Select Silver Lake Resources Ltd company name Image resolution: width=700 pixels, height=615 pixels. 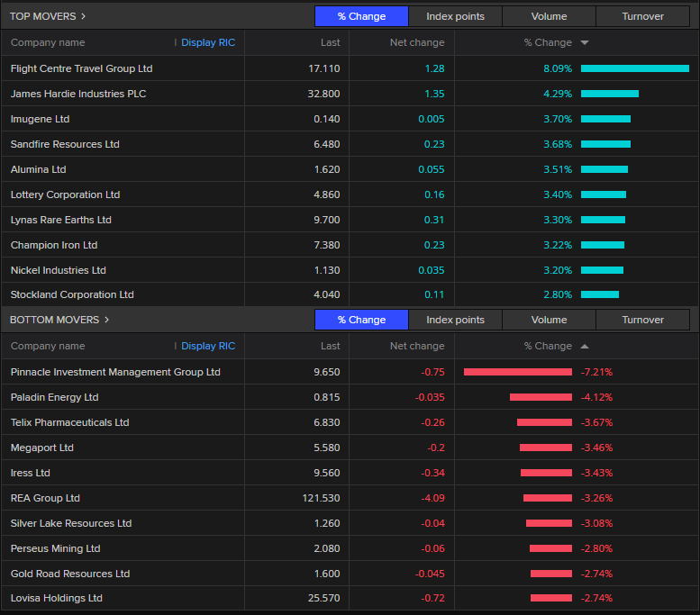[x=71, y=523]
